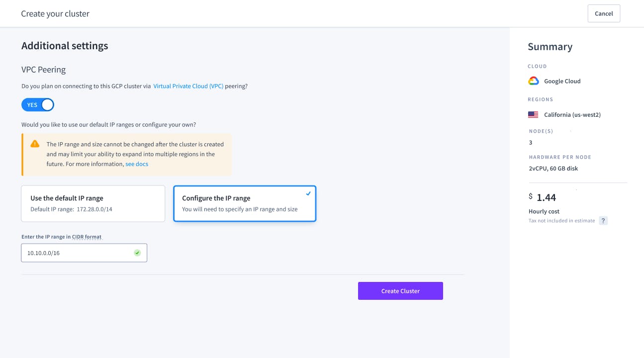
Task: Click the green validation check in IP field
Action: [x=137, y=253]
